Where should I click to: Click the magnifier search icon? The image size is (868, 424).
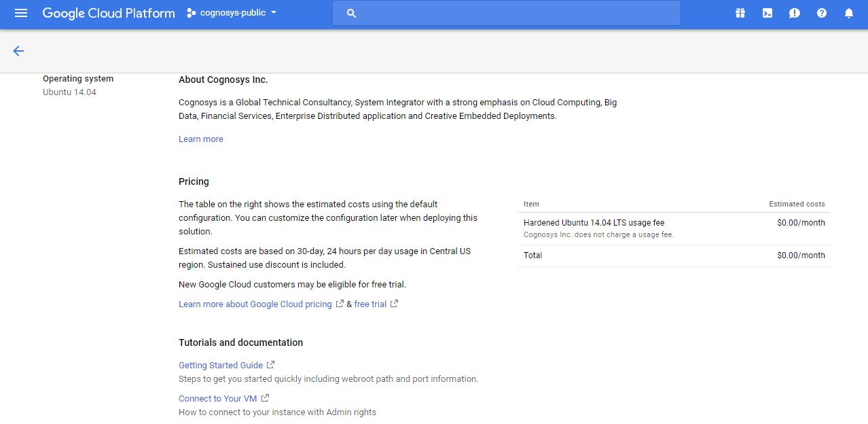351,13
